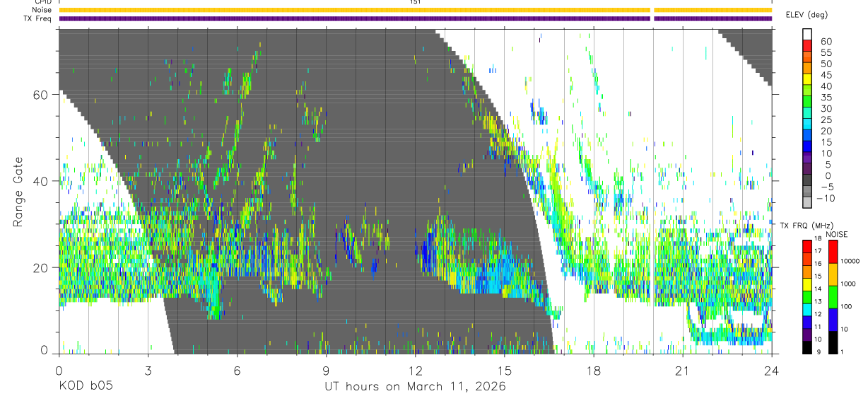Click ELEV colorbar label "60"
Screen dimensions: 868x401
[826, 41]
